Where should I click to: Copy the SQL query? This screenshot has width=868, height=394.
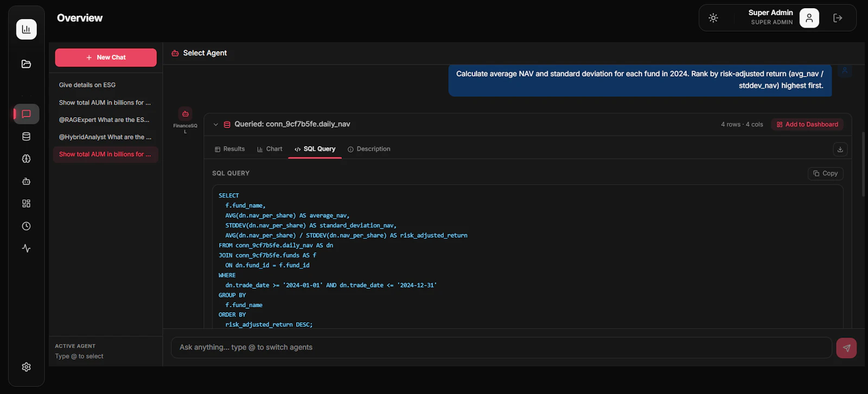825,174
